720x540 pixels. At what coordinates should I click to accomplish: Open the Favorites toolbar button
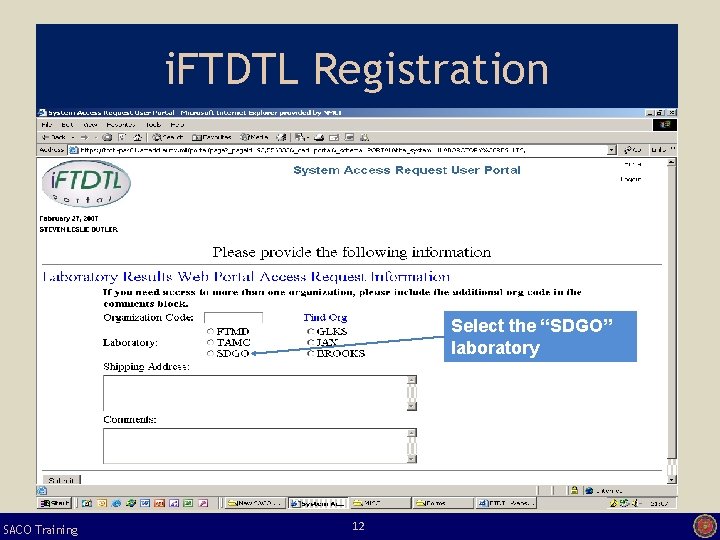(x=212, y=137)
